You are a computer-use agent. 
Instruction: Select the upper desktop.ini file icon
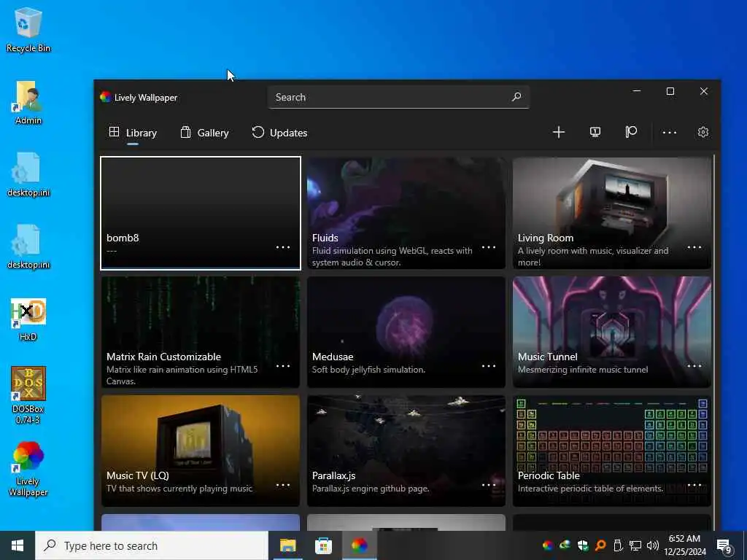click(28, 175)
